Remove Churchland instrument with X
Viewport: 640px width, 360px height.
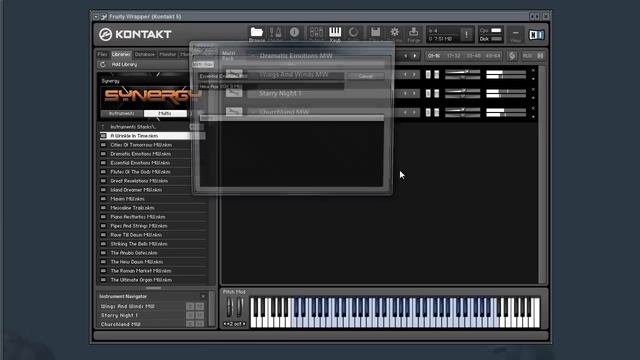[533, 108]
